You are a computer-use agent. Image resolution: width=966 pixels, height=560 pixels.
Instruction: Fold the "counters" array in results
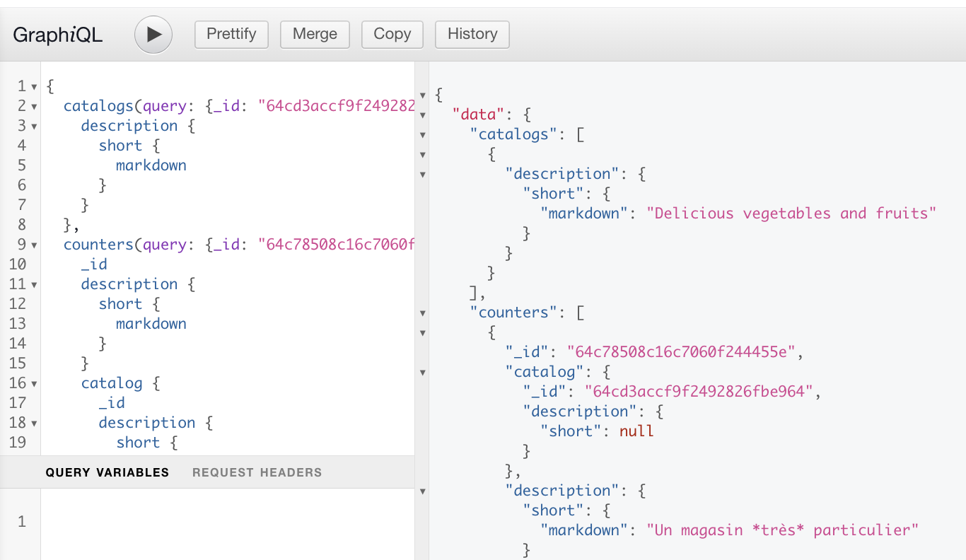tap(423, 313)
